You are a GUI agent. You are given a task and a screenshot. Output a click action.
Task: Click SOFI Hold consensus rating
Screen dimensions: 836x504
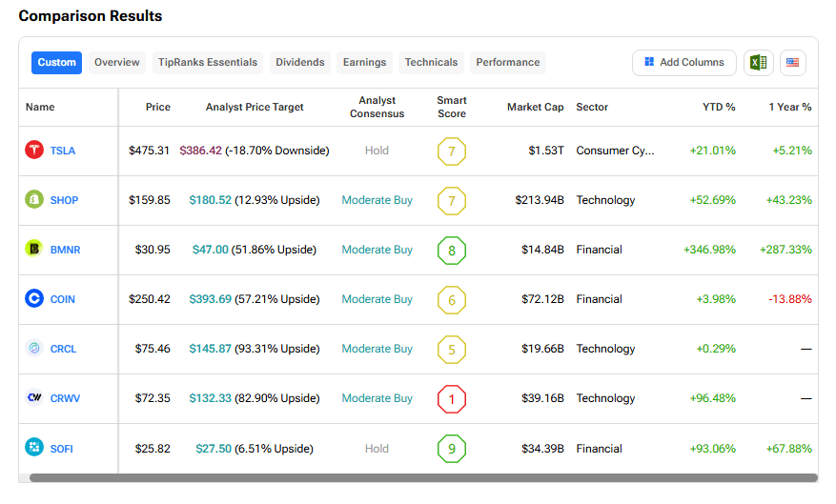point(377,449)
